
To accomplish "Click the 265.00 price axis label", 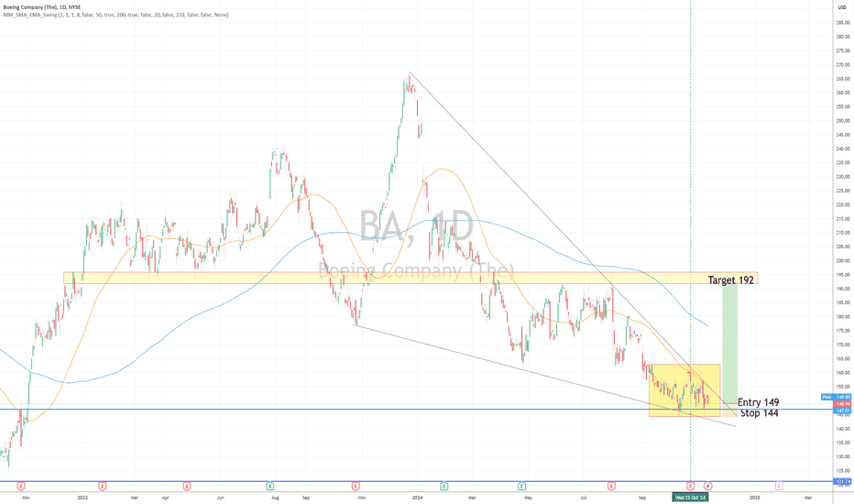I will coord(843,79).
